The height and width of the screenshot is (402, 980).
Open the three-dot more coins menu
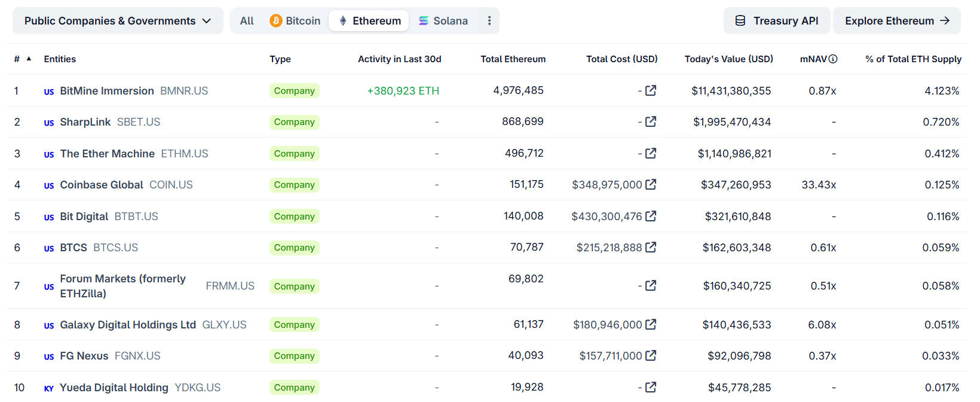[x=489, y=21]
